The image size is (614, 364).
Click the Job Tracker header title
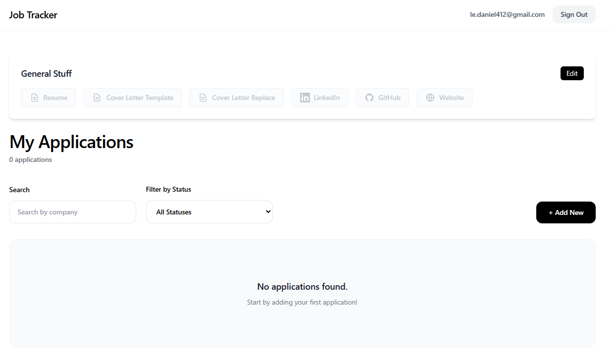pos(33,15)
